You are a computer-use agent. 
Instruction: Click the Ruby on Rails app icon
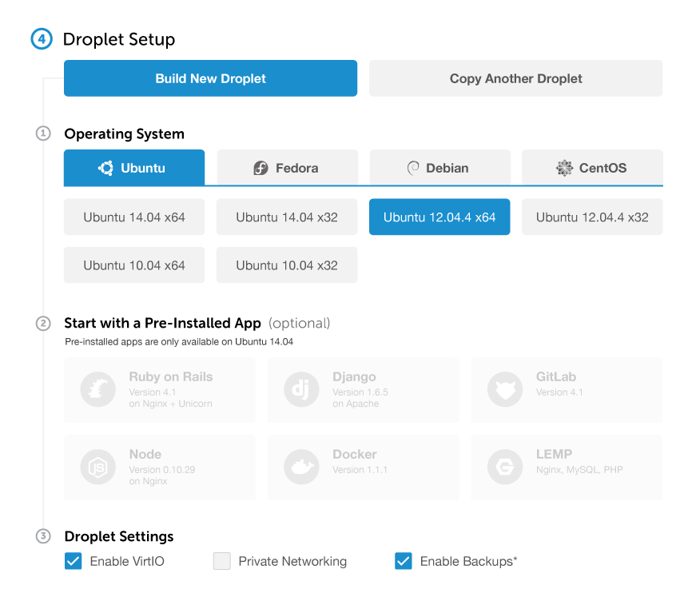pyautogui.click(x=98, y=389)
